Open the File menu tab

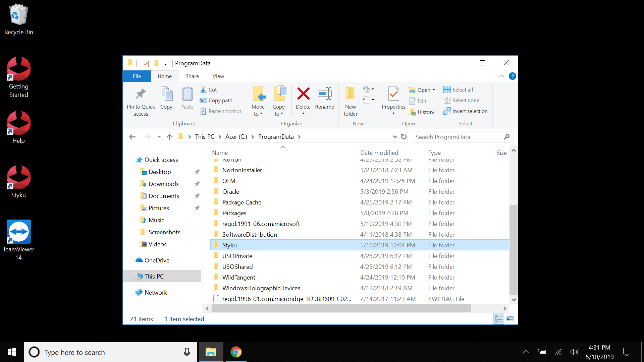[x=137, y=76]
